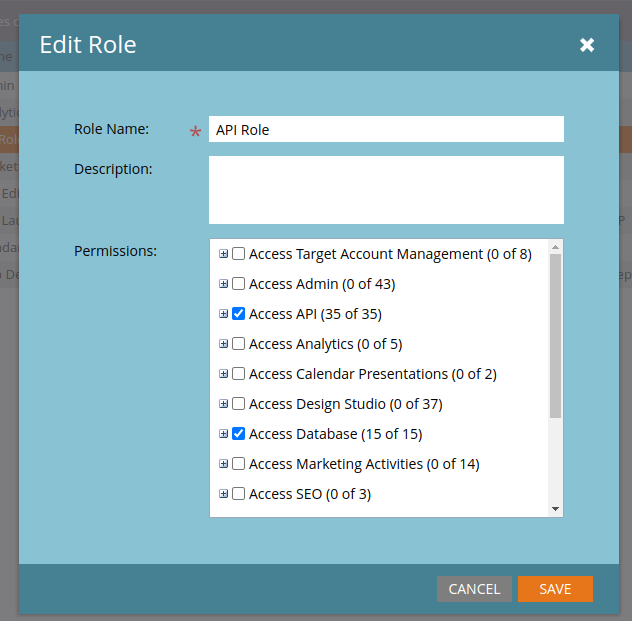The image size is (632, 621).
Task: Expand Access Calendar Presentations plus icon
Action: tap(224, 374)
